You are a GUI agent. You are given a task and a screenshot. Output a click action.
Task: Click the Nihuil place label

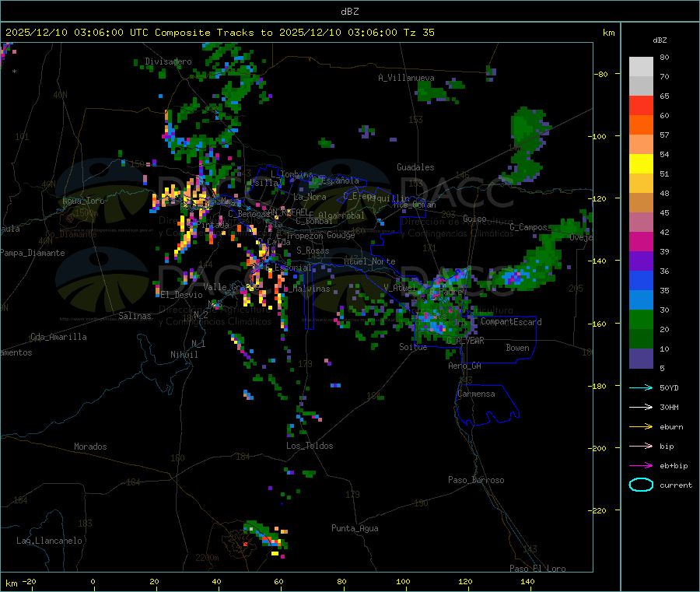[x=184, y=355]
